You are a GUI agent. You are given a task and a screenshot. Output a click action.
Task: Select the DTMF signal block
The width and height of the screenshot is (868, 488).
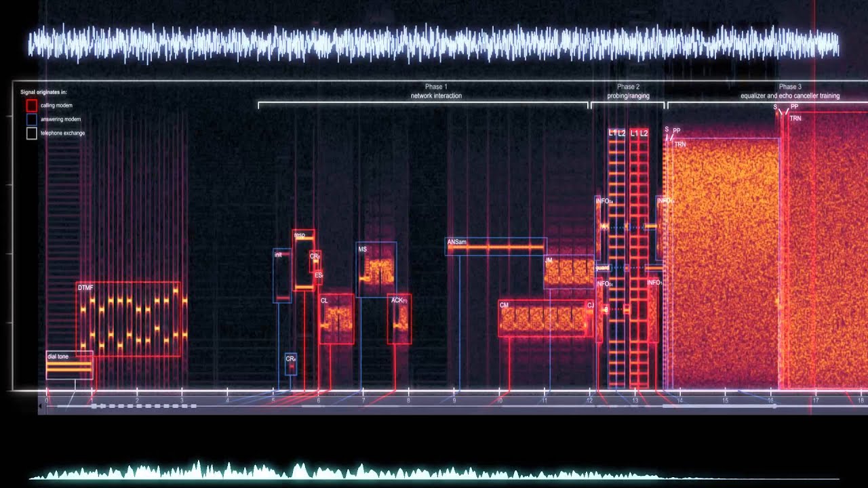[129, 319]
